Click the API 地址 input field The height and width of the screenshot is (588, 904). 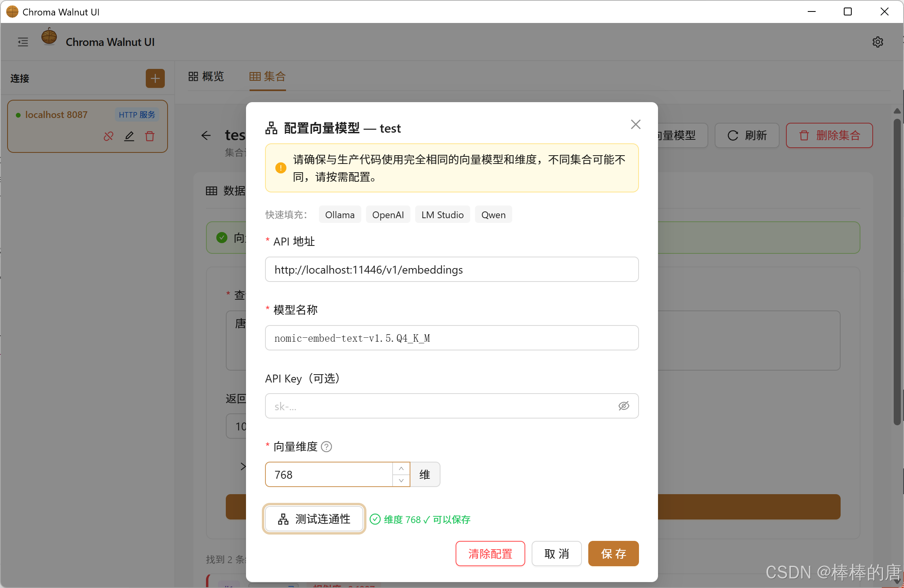click(452, 269)
